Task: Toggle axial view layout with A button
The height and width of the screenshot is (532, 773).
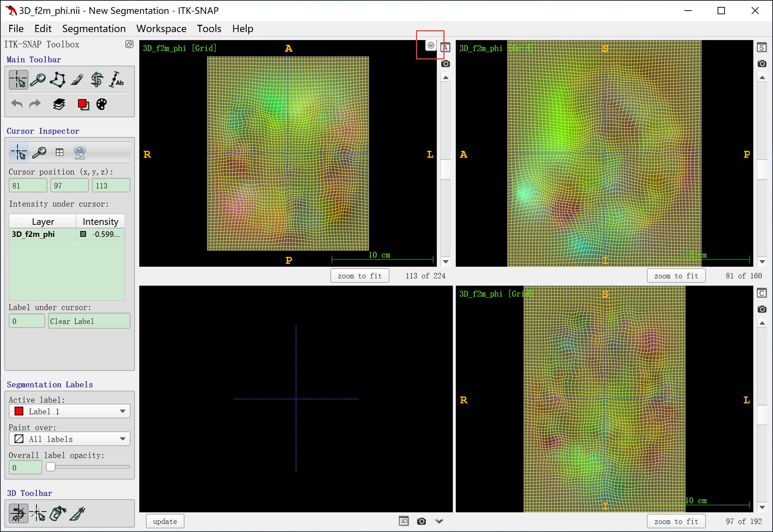Action: [445, 48]
